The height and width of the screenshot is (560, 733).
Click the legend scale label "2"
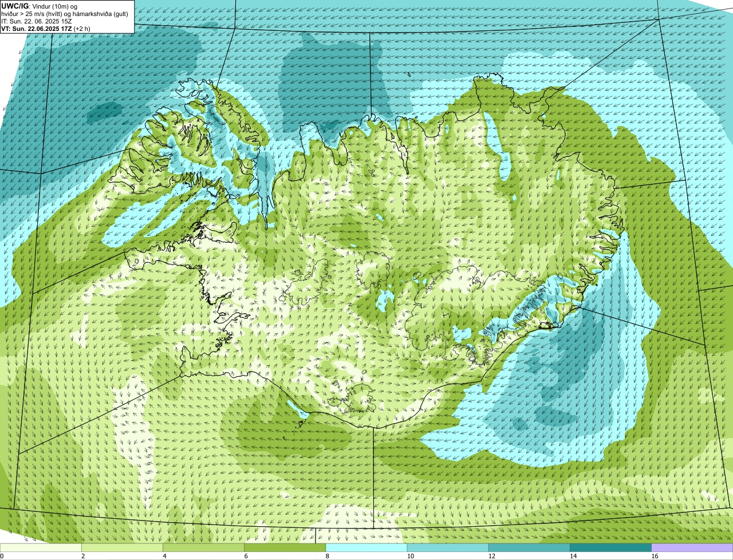(x=83, y=556)
